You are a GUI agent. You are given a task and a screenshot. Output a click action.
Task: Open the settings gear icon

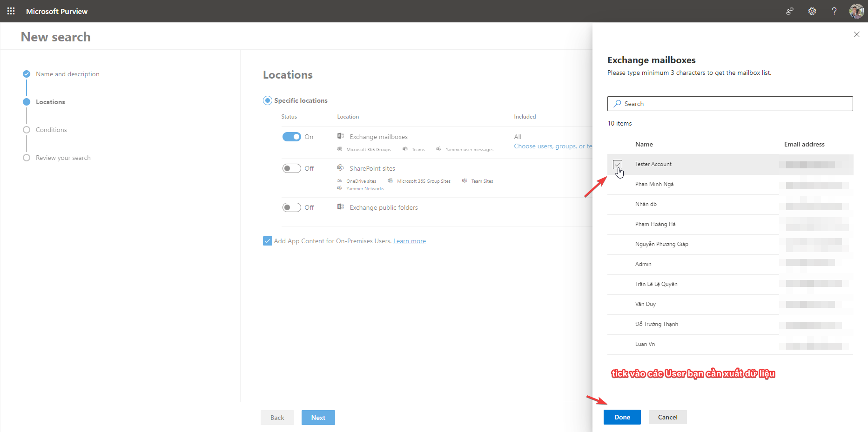pos(812,11)
